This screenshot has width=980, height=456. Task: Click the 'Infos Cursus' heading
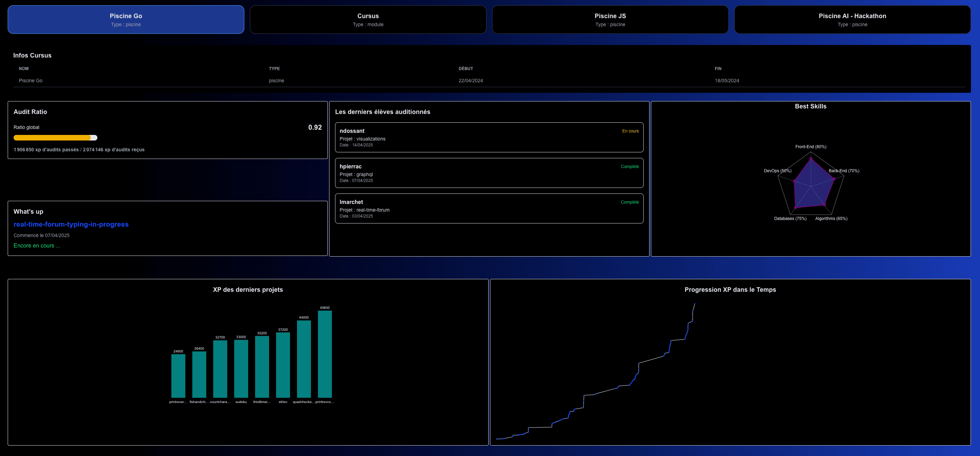click(32, 55)
